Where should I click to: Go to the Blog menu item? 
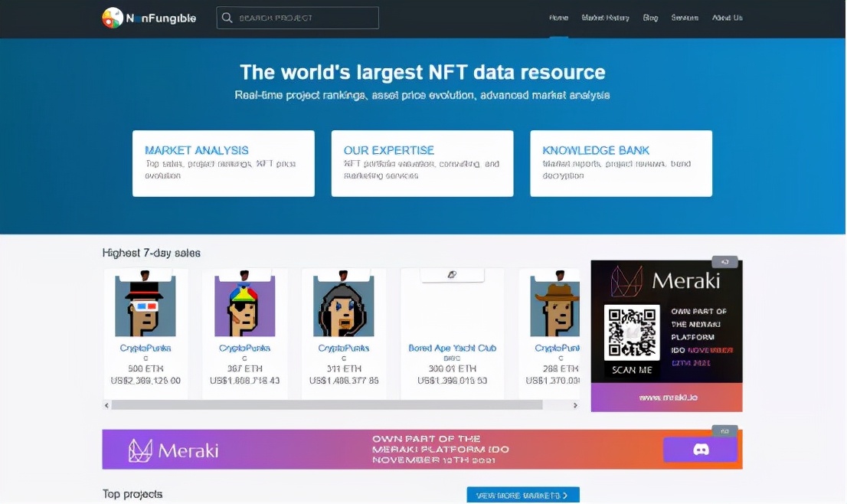[650, 18]
